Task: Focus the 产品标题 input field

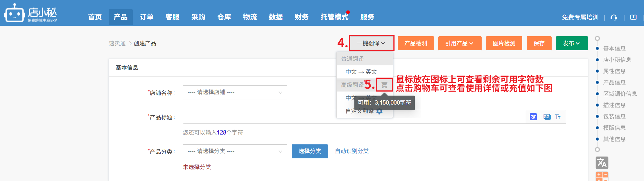Action: point(354,117)
